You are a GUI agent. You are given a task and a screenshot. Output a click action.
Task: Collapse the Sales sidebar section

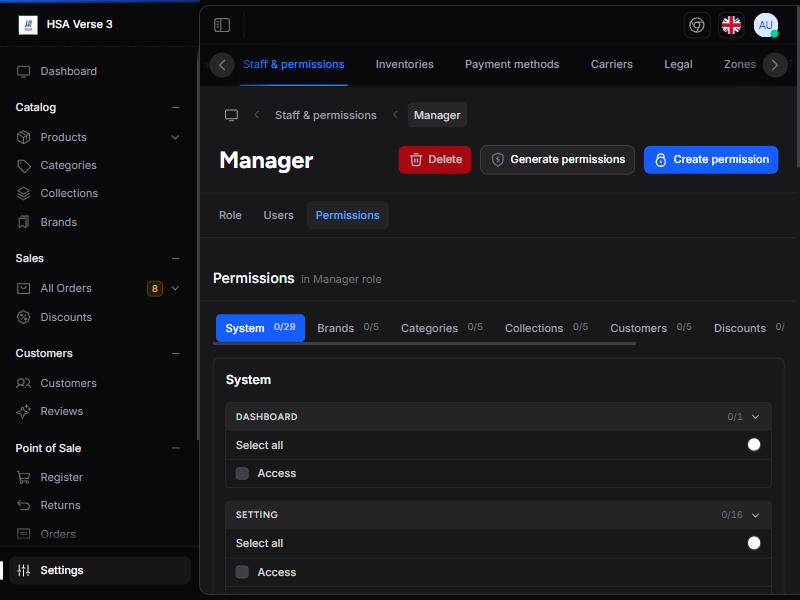(x=176, y=259)
